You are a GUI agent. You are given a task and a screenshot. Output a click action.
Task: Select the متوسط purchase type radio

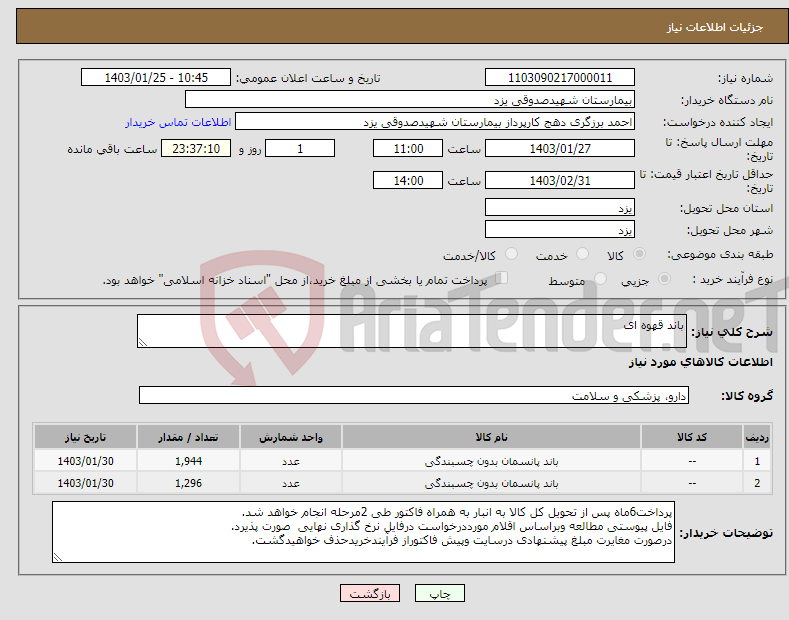(x=600, y=279)
